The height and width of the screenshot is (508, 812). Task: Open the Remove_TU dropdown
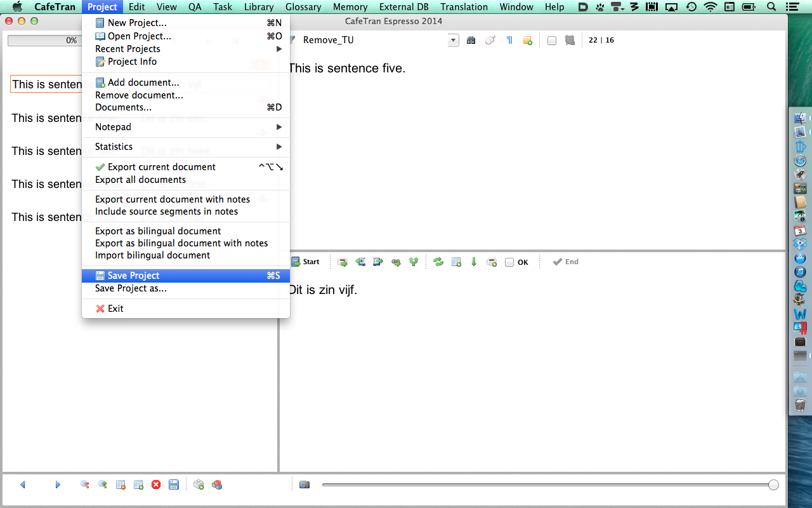[x=453, y=40]
